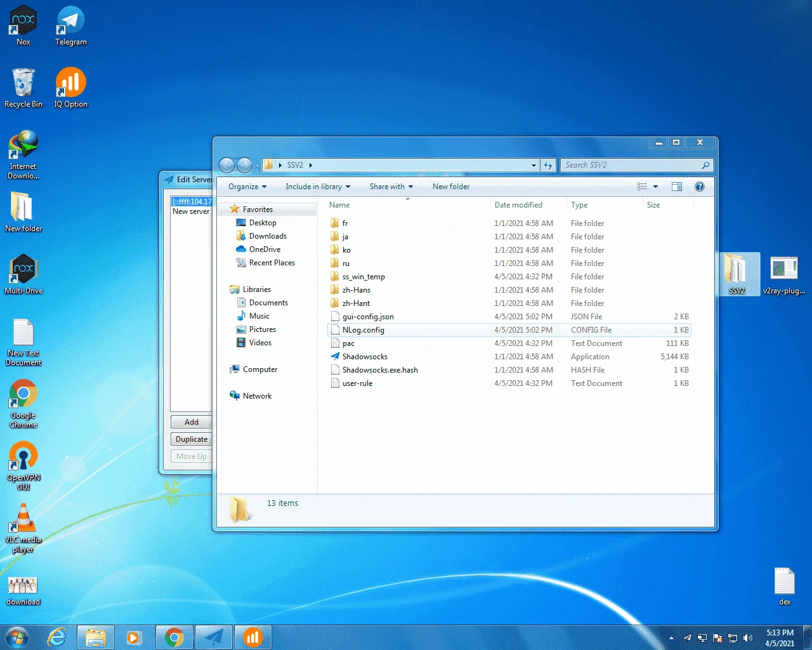Click the Add button in Edit Servers
Image resolution: width=812 pixels, height=650 pixels.
(191, 422)
